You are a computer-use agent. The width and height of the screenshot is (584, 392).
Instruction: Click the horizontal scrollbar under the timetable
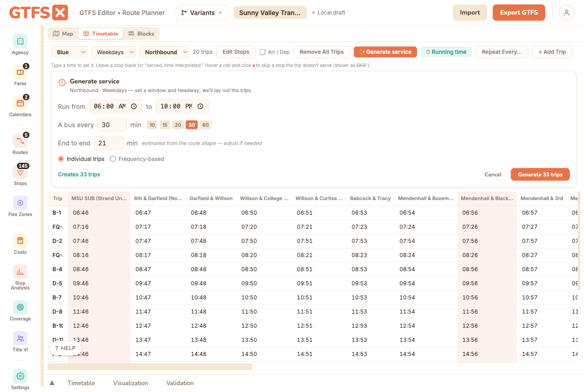coord(150,366)
